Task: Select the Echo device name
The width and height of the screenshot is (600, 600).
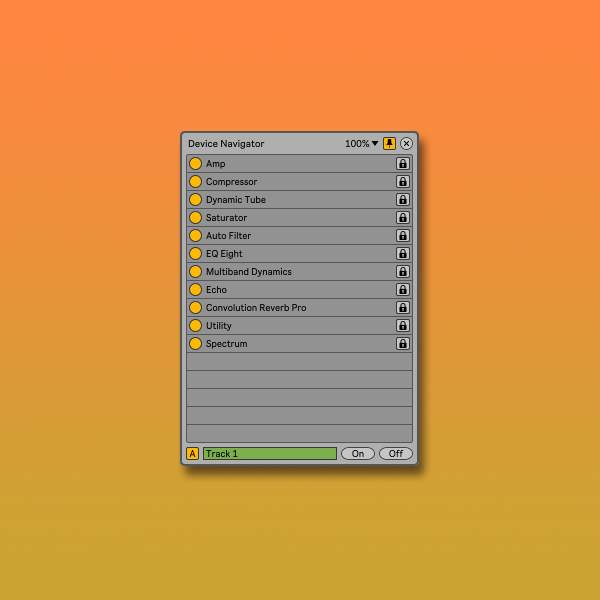Action: pyautogui.click(x=216, y=290)
